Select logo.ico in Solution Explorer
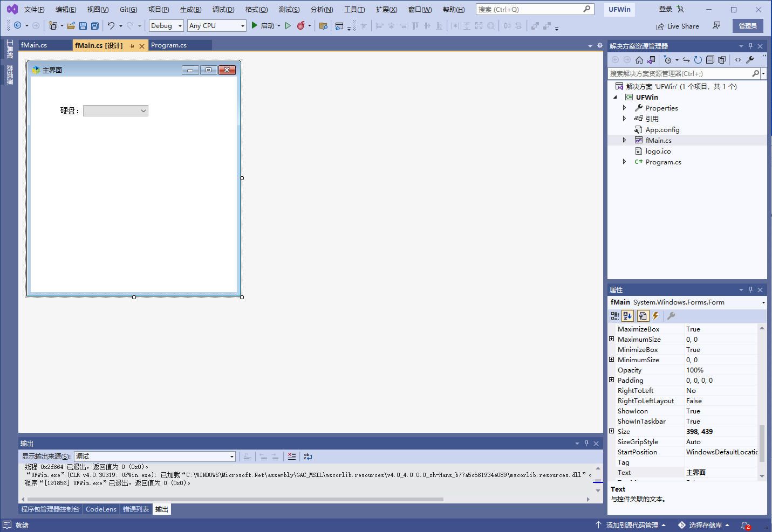 click(x=658, y=151)
